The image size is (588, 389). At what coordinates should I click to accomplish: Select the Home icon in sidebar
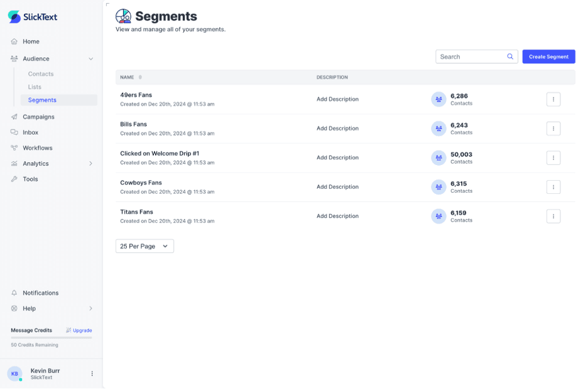tap(13, 41)
